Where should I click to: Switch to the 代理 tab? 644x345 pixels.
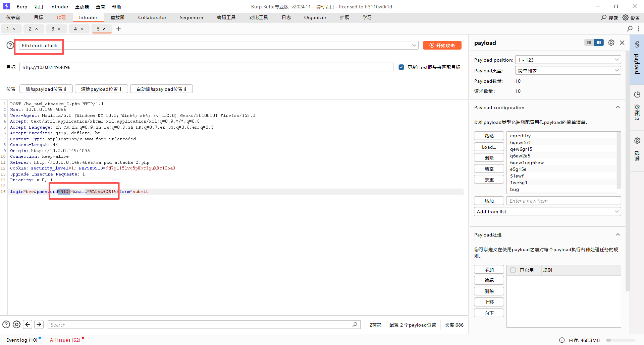pyautogui.click(x=61, y=17)
